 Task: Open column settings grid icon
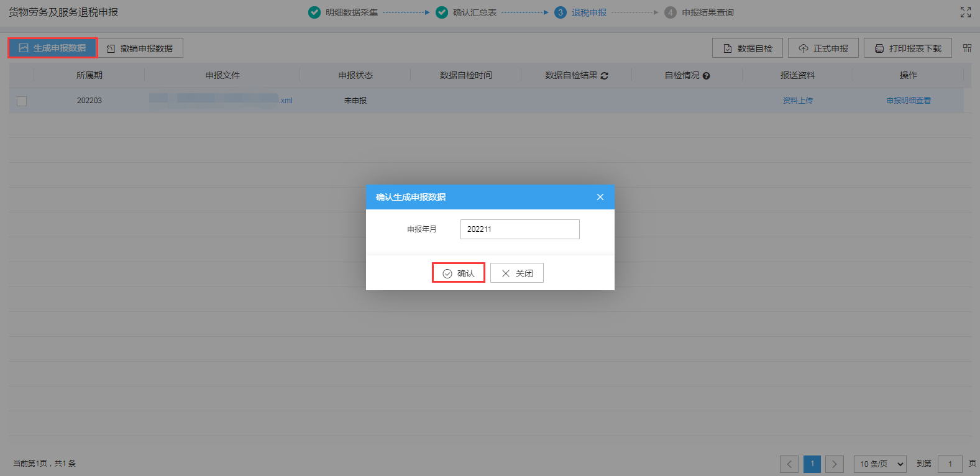tap(967, 48)
